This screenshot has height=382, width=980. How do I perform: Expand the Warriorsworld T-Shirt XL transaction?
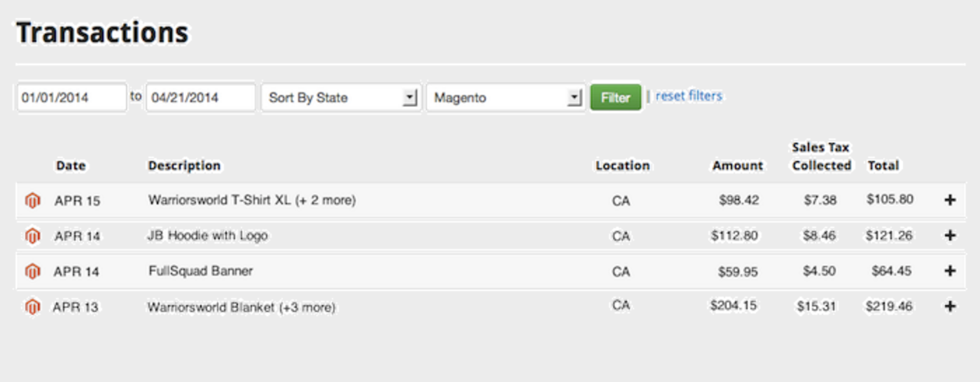pos(950,200)
